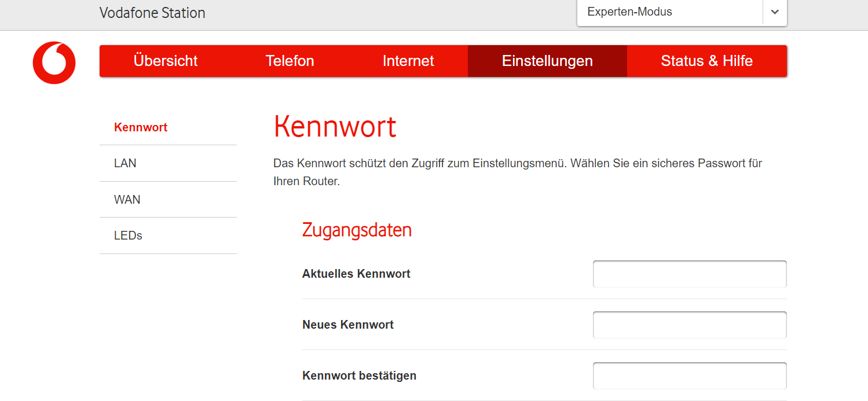Open LEDs settings in the sidebar
The width and height of the screenshot is (868, 401).
click(x=168, y=236)
